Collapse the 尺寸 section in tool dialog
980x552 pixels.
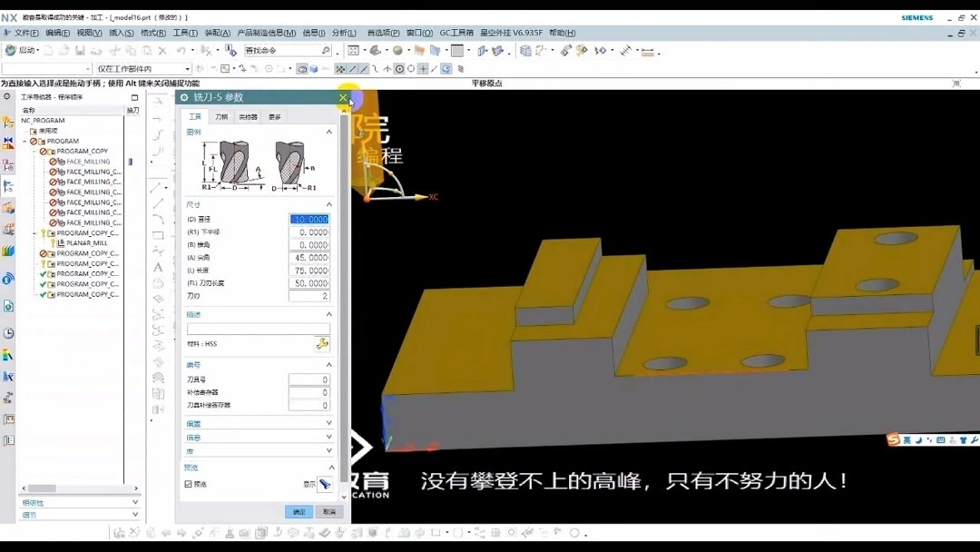coord(328,204)
